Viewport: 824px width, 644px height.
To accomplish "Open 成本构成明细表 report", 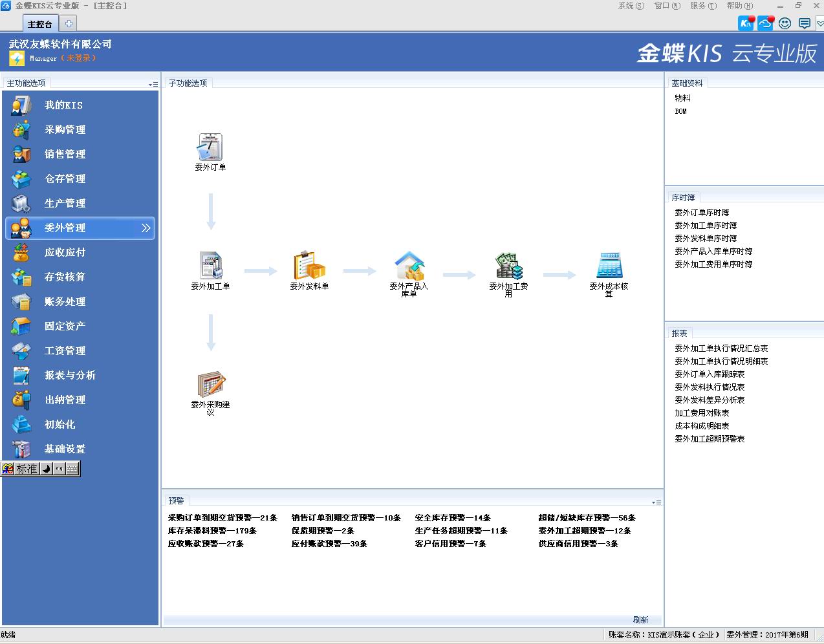I will point(702,426).
